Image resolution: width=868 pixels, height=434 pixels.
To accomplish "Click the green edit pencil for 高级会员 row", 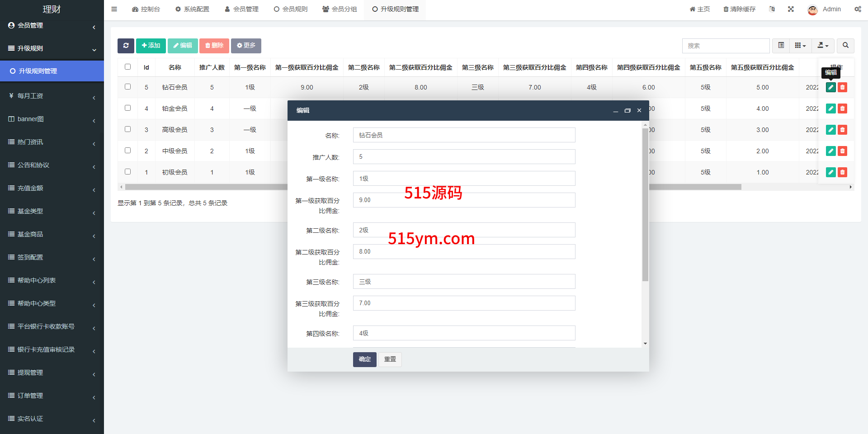I will (830, 130).
